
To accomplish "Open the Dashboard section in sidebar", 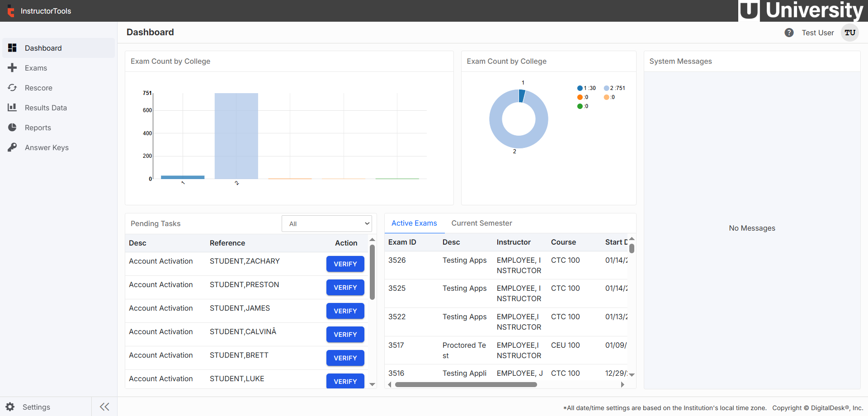I will click(x=43, y=48).
